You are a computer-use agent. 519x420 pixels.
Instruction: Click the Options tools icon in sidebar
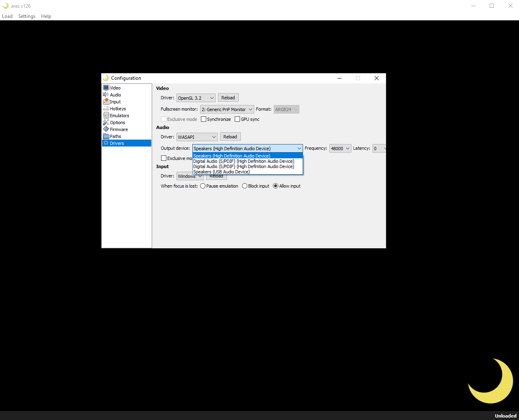106,122
